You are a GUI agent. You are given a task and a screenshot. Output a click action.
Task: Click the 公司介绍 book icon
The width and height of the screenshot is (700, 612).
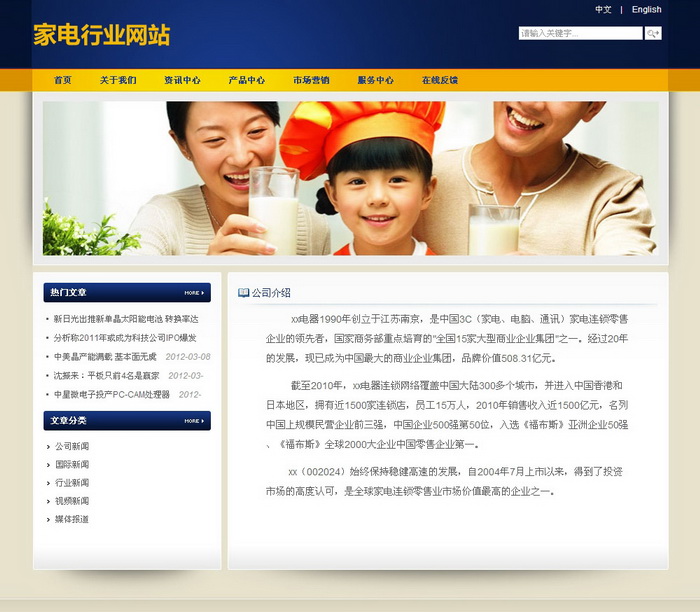tap(243, 293)
